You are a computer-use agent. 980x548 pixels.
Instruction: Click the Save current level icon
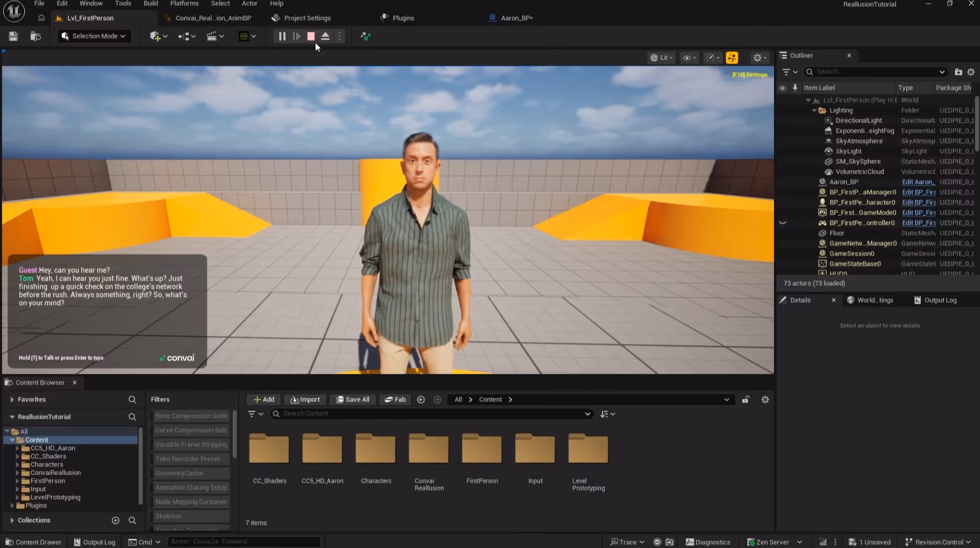13,36
